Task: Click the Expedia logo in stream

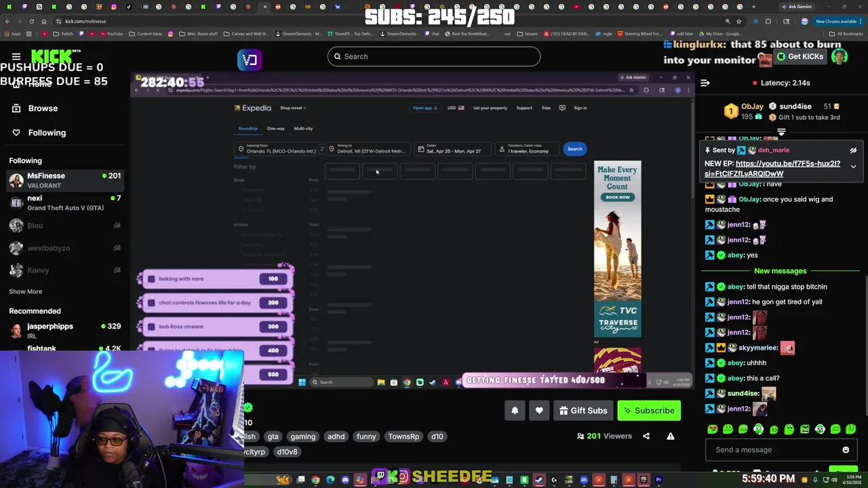Action: click(252, 108)
